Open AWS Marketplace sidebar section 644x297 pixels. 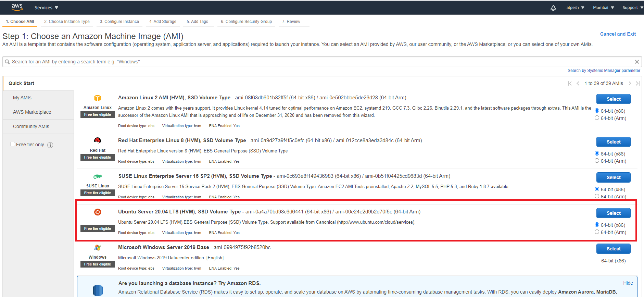[38, 112]
